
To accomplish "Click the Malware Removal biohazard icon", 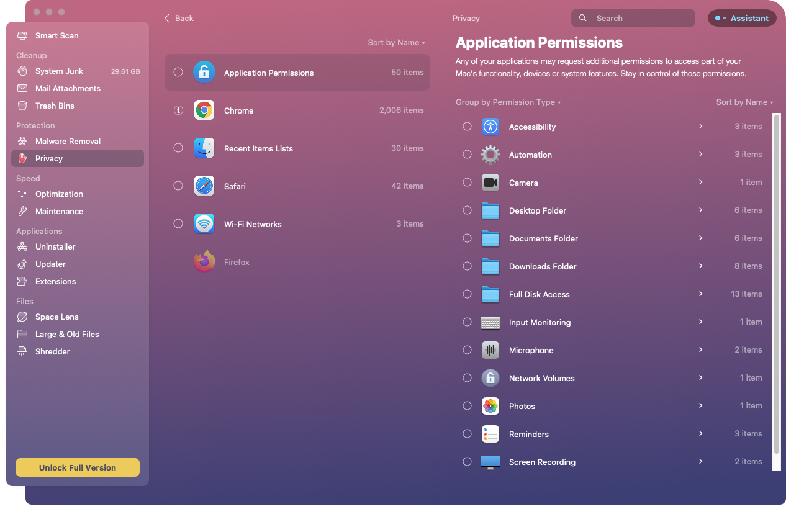I will pyautogui.click(x=22, y=141).
